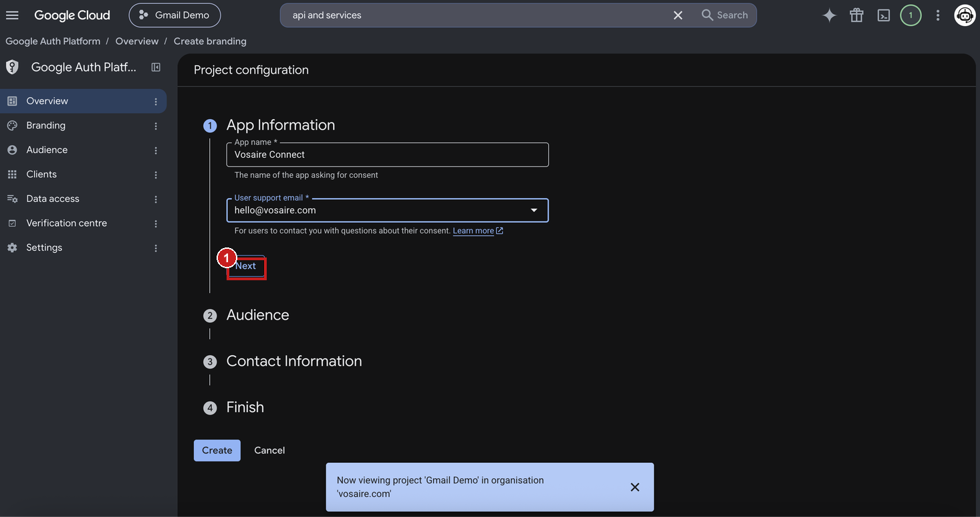Screen dimensions: 980x517
Task: Activate Cloud Shell terminal icon
Action: [884, 15]
